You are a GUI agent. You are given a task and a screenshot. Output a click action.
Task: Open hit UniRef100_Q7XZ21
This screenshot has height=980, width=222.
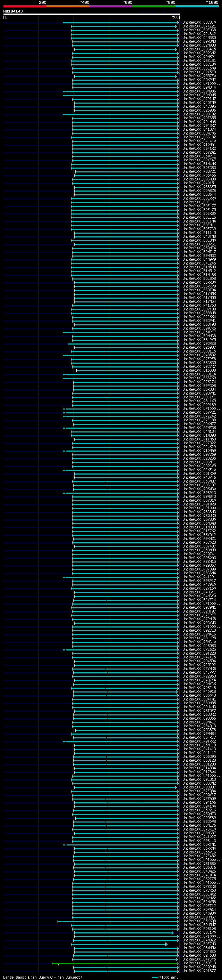coord(199,26)
